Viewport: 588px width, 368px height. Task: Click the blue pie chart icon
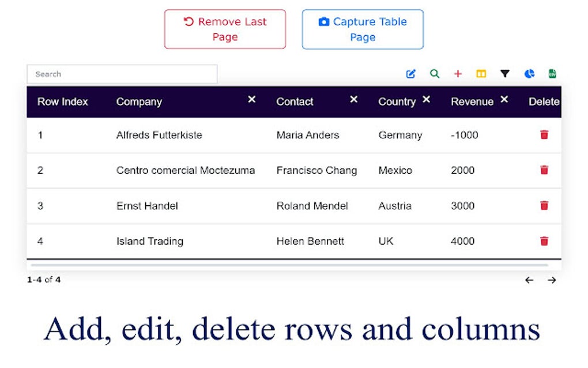point(529,74)
